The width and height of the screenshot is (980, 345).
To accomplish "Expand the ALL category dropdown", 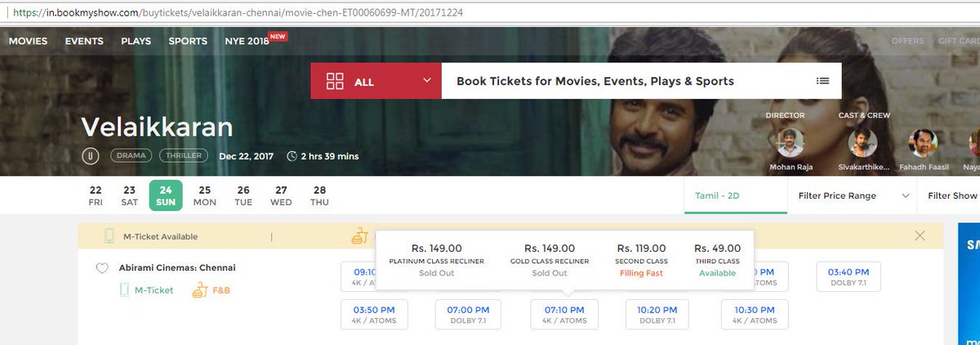I will tap(376, 81).
